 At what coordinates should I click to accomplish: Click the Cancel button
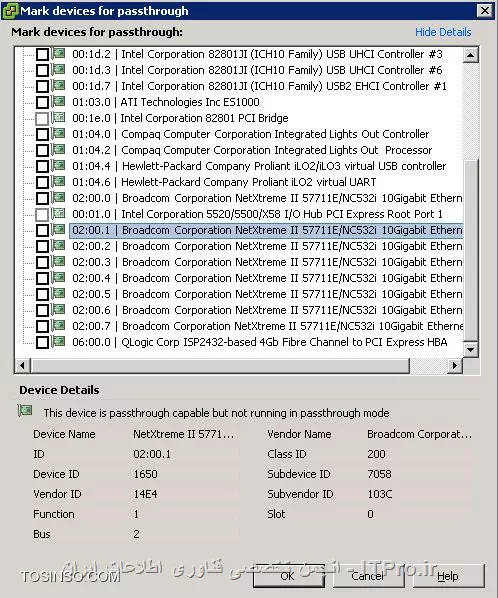tap(368, 576)
